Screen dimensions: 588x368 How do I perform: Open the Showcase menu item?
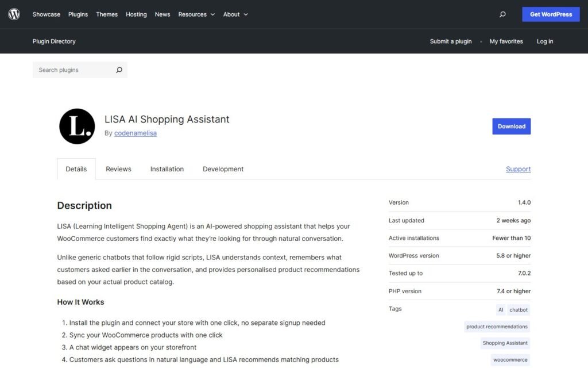[x=46, y=14]
